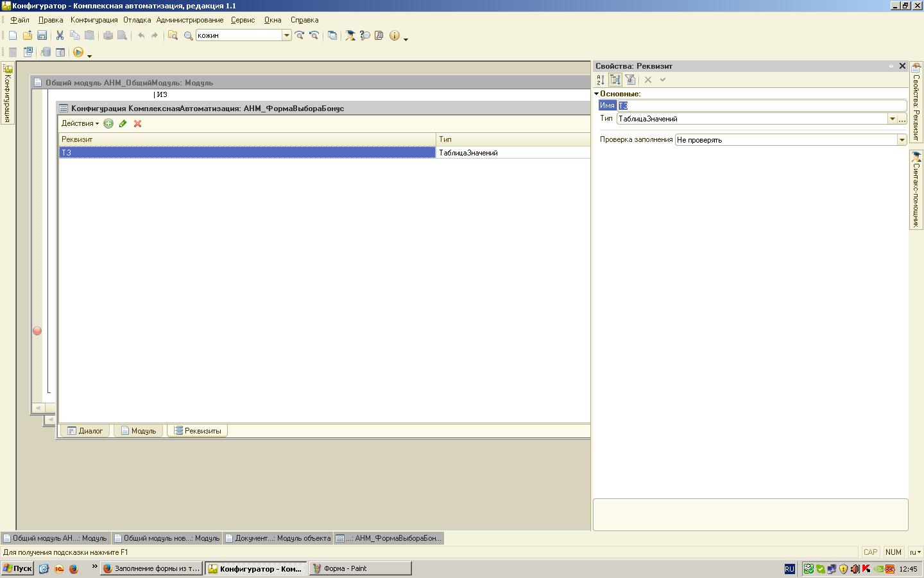Delete attribute with the red X icon
Screen dimensions: 924x578
pyautogui.click(x=137, y=123)
